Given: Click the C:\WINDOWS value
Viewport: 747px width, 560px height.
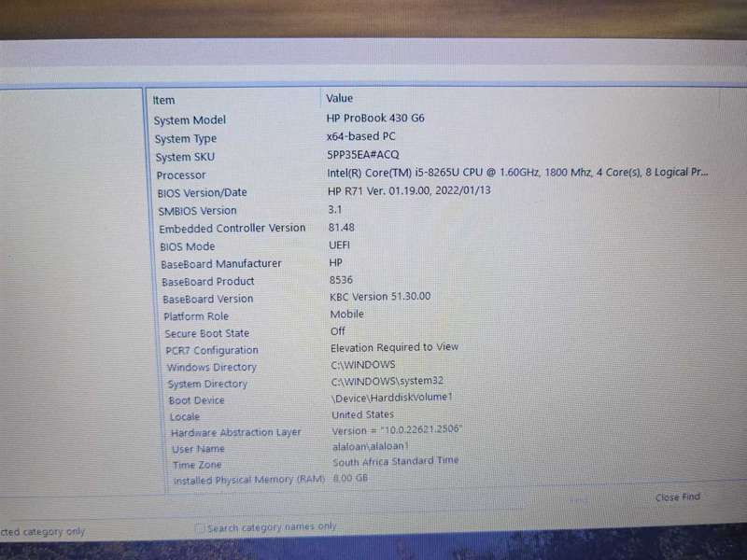Looking at the screenshot, I should coord(363,365).
